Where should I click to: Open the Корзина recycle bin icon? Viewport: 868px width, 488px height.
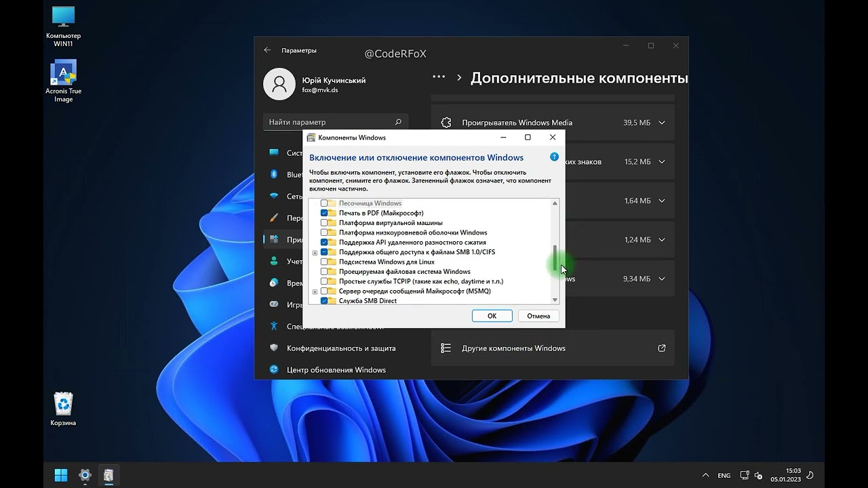click(63, 409)
